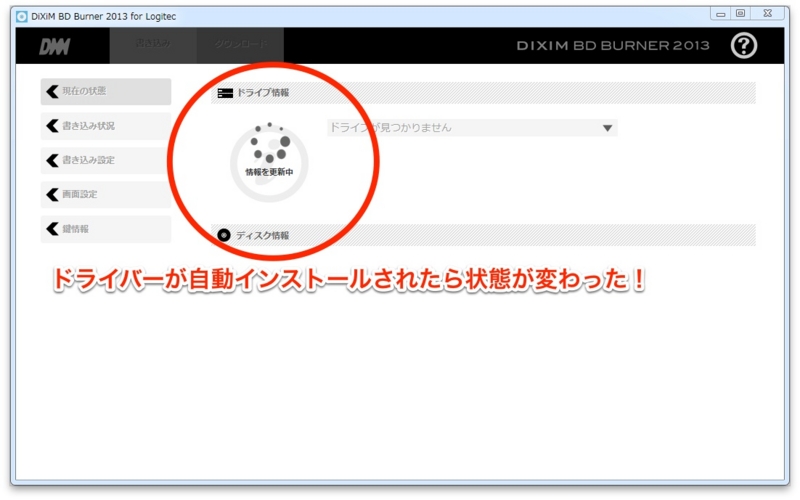Viewport: 800px width, 500px height.
Task: Click the arrow of the drive selection dropdown
Action: click(607, 128)
